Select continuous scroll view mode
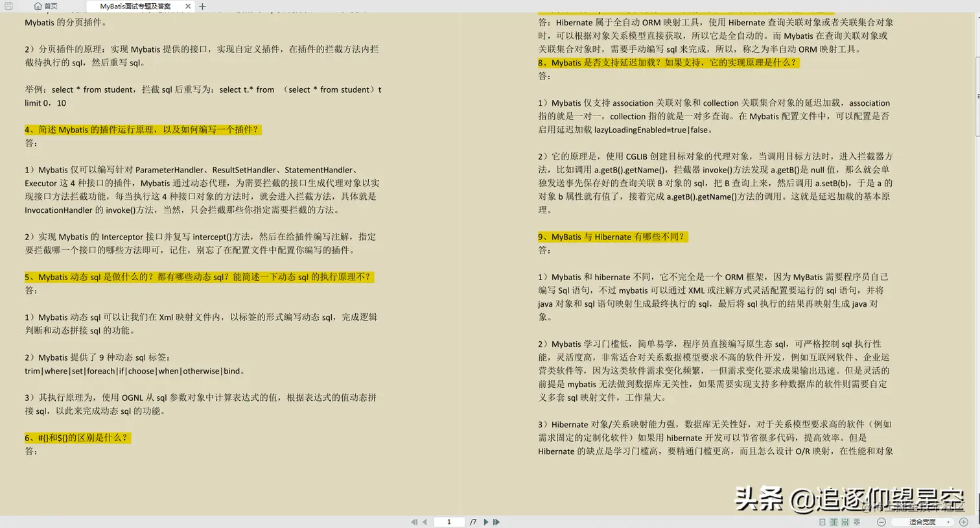This screenshot has height=528, width=980. (x=845, y=522)
